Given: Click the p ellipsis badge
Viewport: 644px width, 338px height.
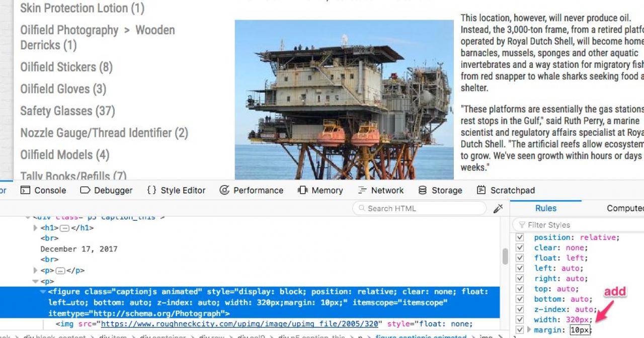Looking at the screenshot, I should [x=60, y=271].
